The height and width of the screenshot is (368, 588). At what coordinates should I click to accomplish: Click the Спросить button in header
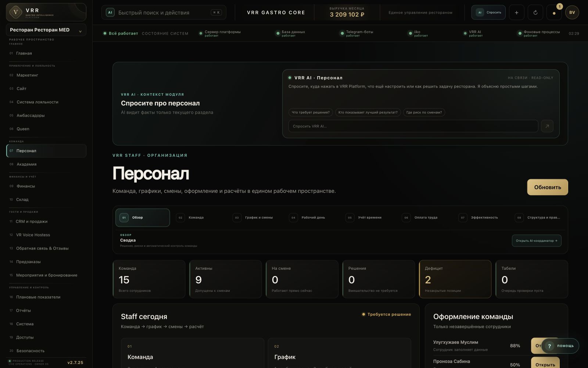[x=488, y=13]
